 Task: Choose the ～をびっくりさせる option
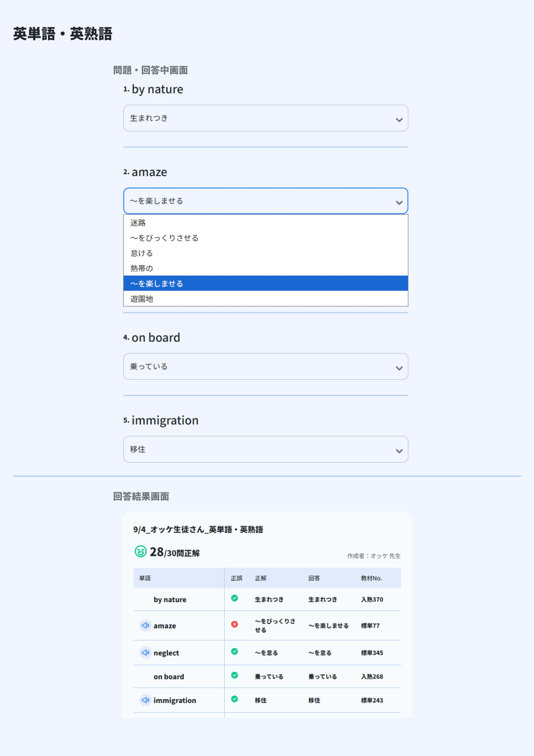(x=165, y=238)
